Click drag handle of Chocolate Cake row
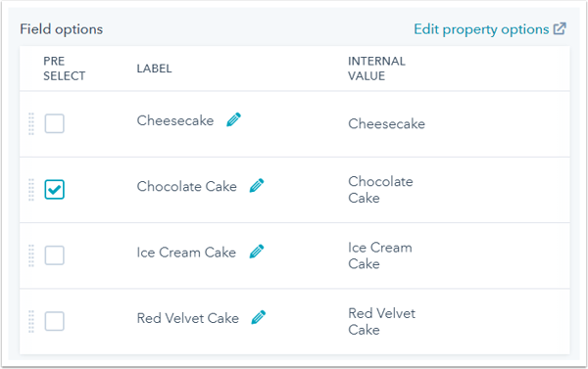Screen dimensions: 588x369 [31, 190]
